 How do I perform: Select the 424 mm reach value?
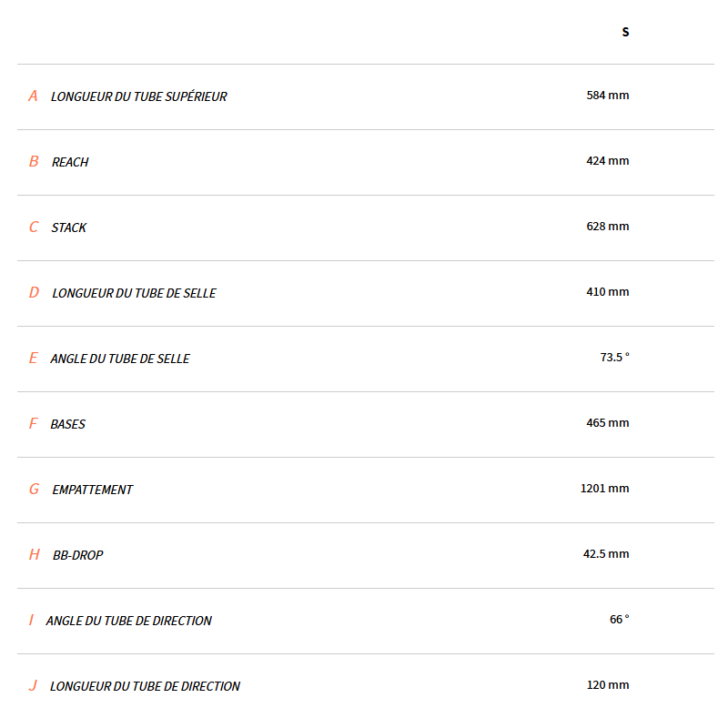(608, 160)
